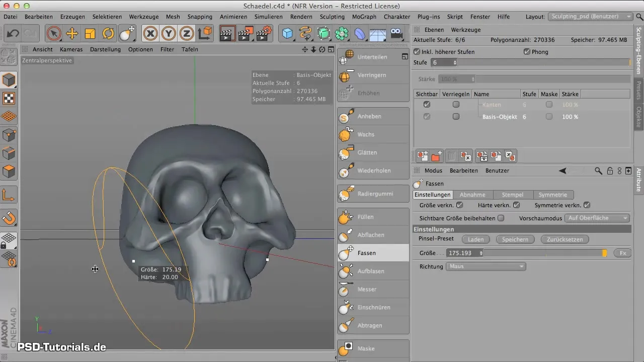Toggle Verriegeln for Basis-Objekt layer

point(456,117)
